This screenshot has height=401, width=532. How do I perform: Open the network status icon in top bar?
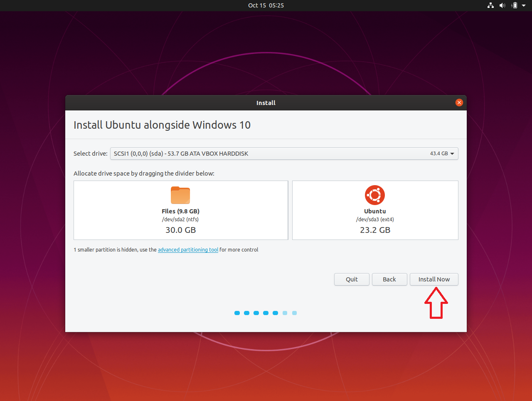click(491, 5)
